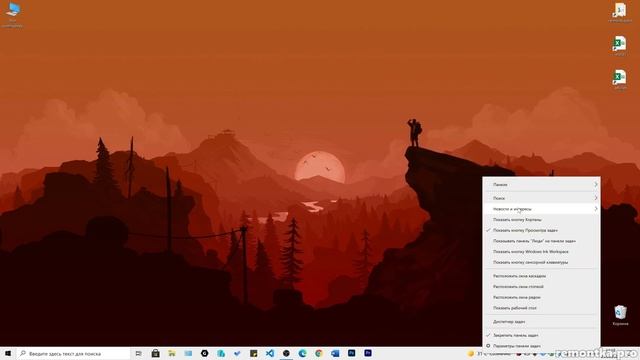Open Диспетчер задач from context menu
Screen dimensions: 640x360
541,322
